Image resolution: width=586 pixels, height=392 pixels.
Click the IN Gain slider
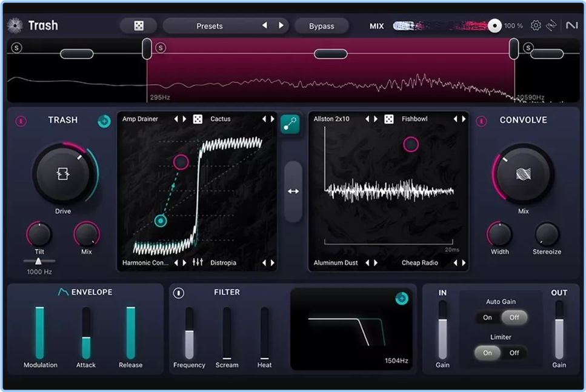click(x=442, y=330)
